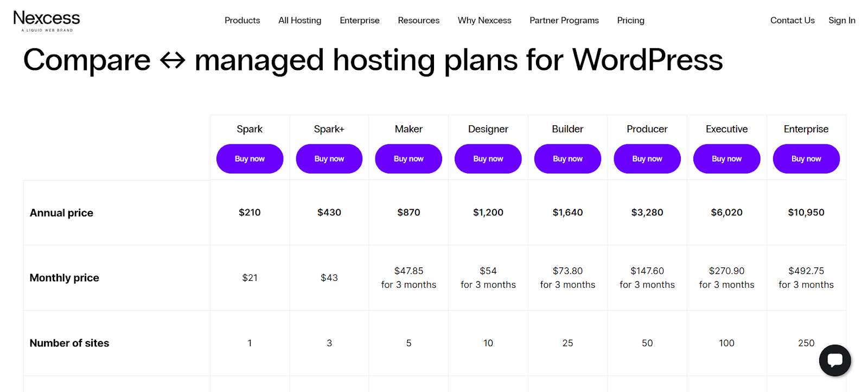Open the Resources menu
The height and width of the screenshot is (392, 868).
click(x=418, y=21)
